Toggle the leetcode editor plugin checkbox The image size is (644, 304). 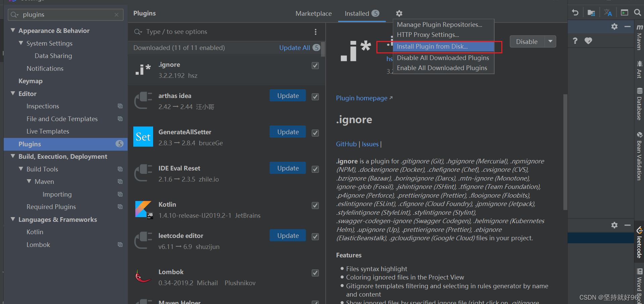point(315,237)
